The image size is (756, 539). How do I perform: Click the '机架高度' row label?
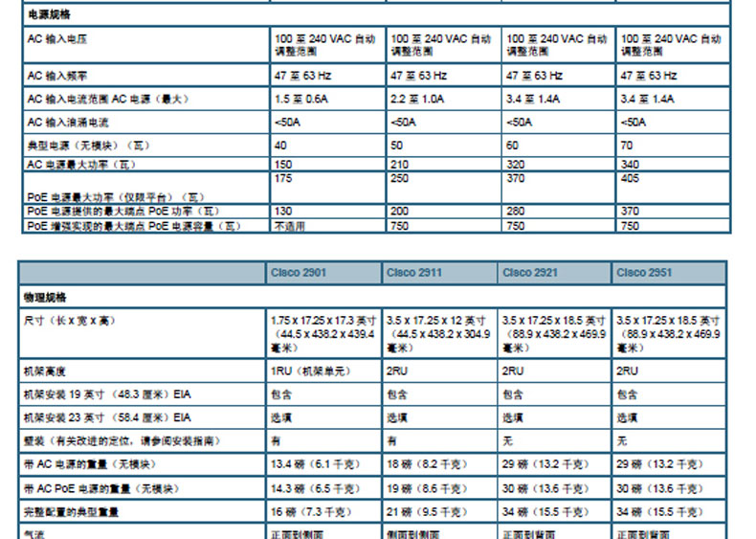tap(44, 371)
